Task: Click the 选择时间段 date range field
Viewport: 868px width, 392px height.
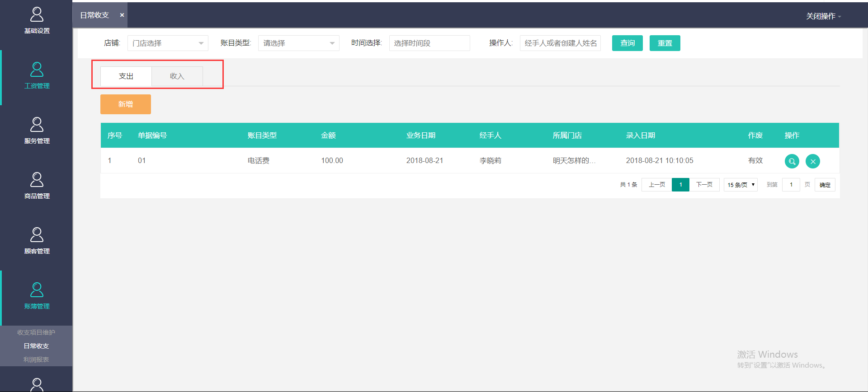Action: pos(429,43)
